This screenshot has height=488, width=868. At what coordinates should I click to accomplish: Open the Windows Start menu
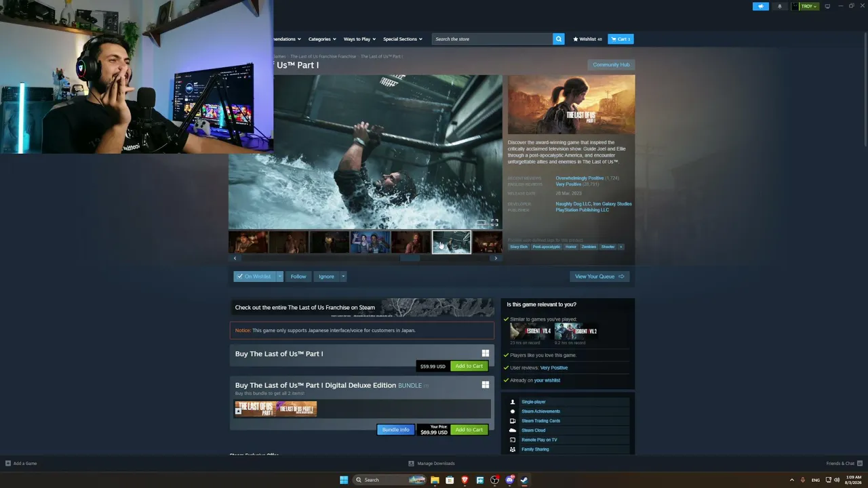(x=344, y=480)
